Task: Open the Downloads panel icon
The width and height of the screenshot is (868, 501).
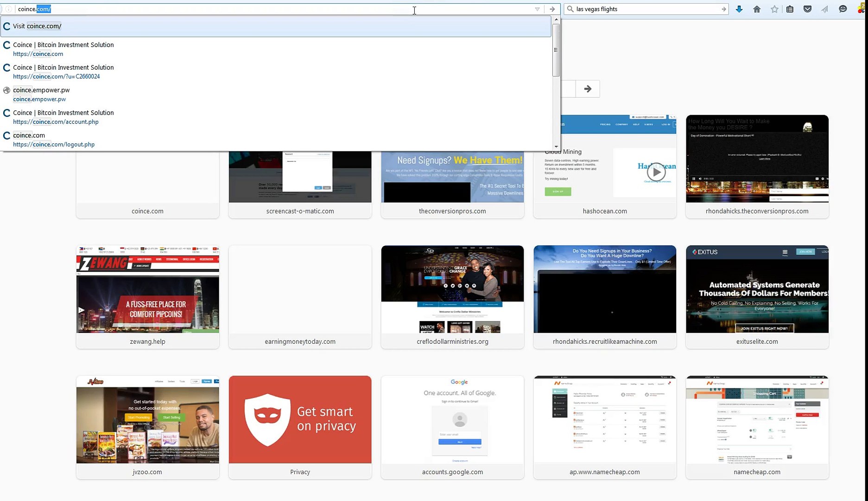Action: click(739, 9)
